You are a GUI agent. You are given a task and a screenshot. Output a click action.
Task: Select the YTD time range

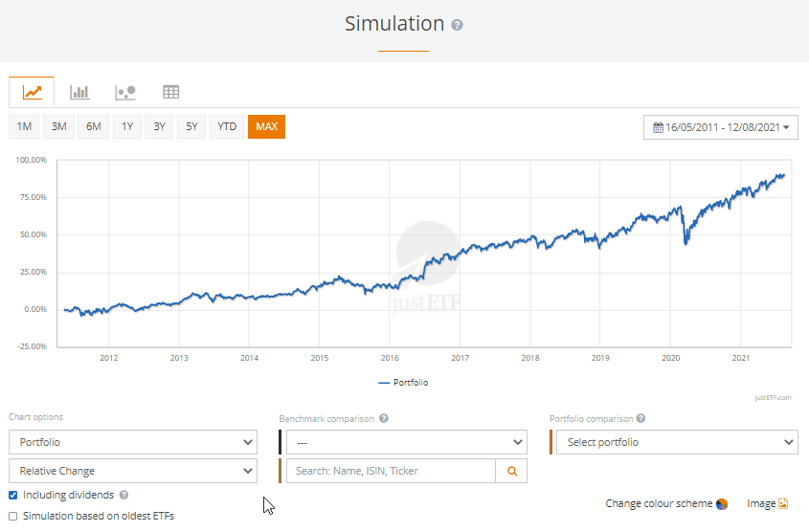(227, 127)
